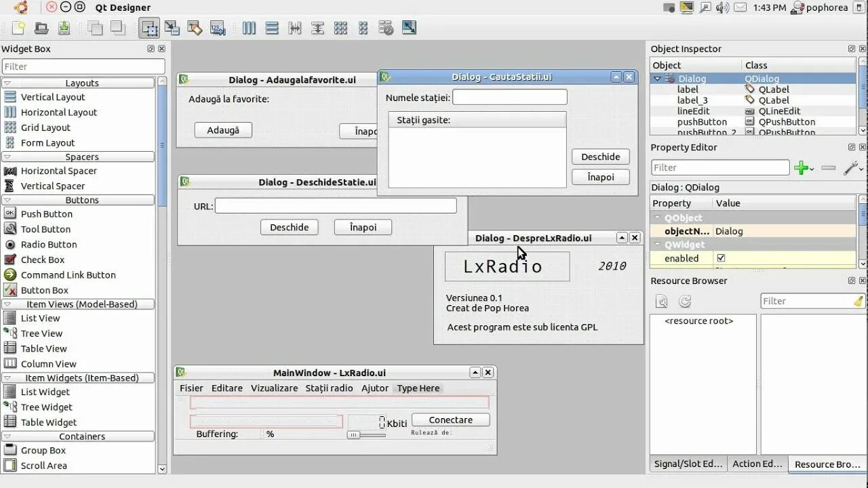Screen dimensions: 868x488
Task: Click the volume slider in LxRadio window
Action: click(x=366, y=435)
